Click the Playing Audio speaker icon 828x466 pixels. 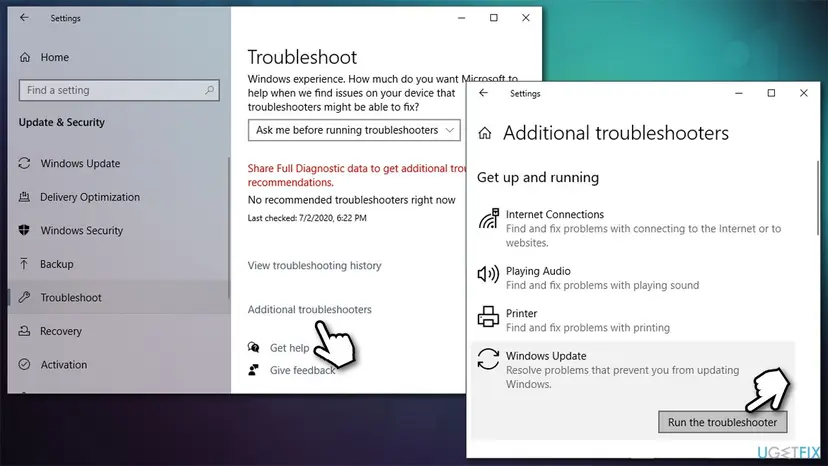click(x=488, y=274)
